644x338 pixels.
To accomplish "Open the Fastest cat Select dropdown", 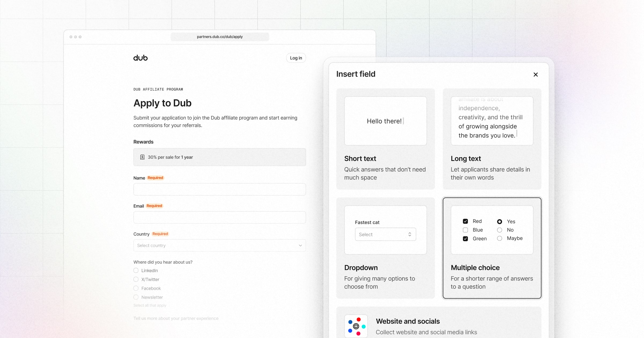I will click(x=385, y=234).
